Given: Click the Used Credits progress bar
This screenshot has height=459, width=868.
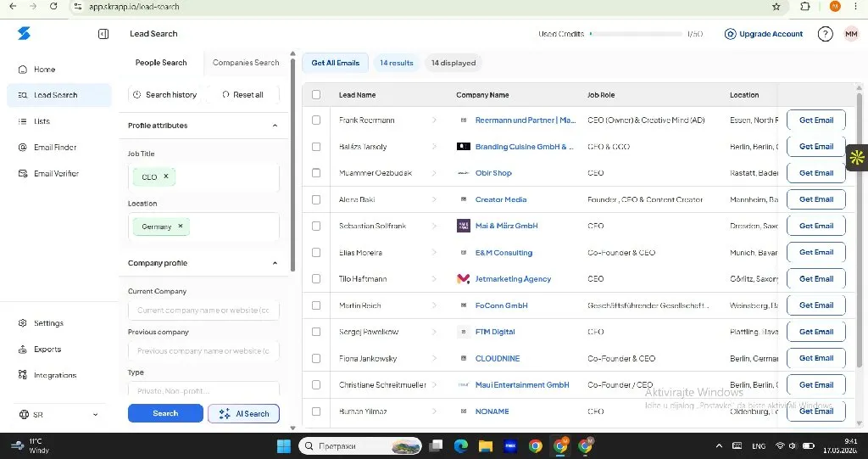Looking at the screenshot, I should coord(636,34).
